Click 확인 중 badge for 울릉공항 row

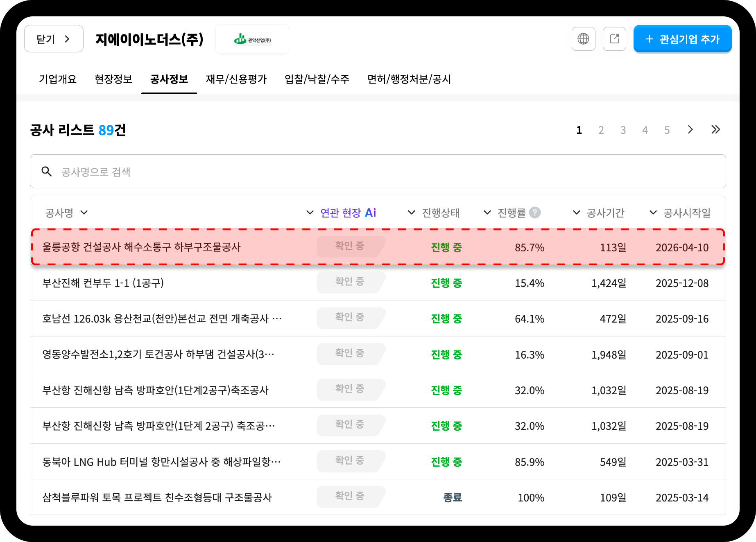(x=351, y=246)
